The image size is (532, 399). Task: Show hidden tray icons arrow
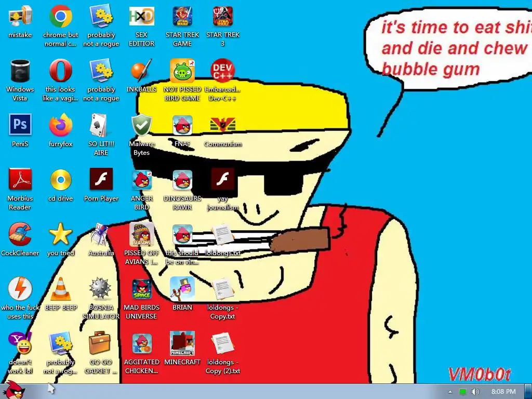point(450,392)
